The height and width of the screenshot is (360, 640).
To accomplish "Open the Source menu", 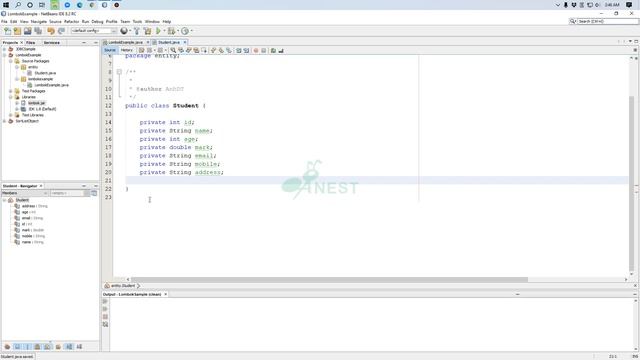I will [x=55, y=22].
